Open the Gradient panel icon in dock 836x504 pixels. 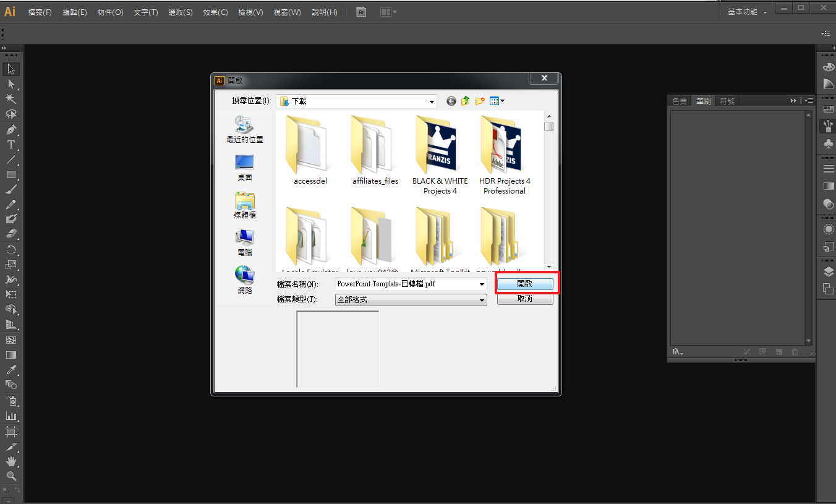(829, 186)
